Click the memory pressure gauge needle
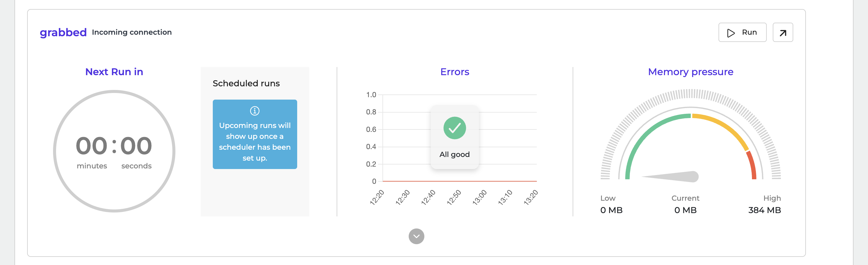 pos(670,177)
